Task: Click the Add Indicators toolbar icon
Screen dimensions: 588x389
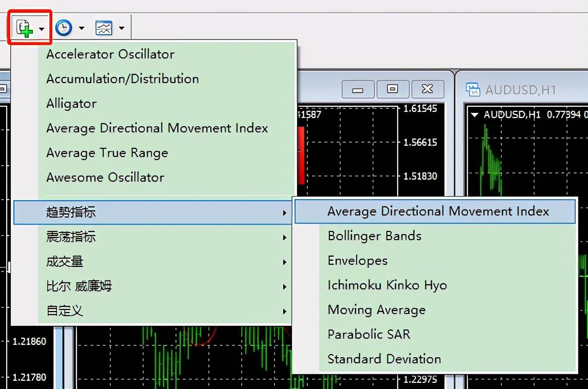Action: pos(24,28)
